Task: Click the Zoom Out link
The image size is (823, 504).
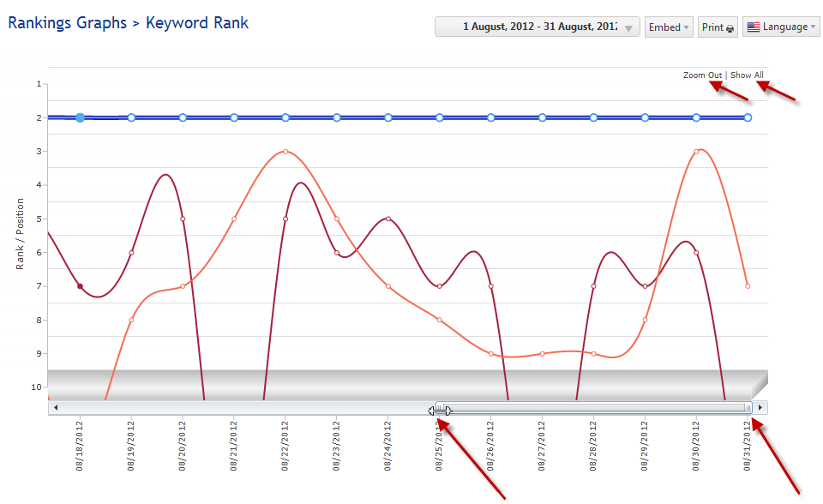Action: [702, 75]
